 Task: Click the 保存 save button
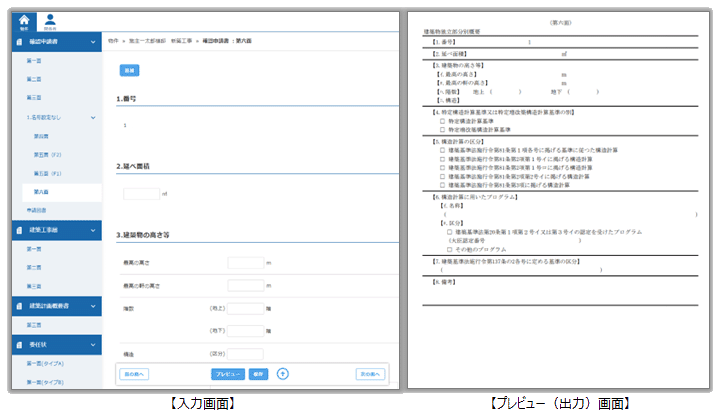(259, 373)
